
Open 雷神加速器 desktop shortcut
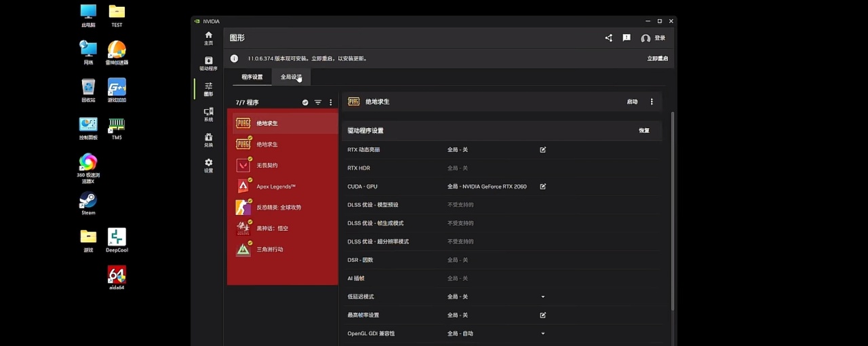coord(117,52)
